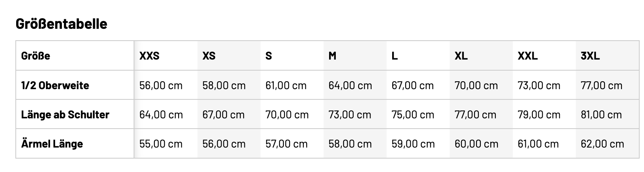Screen dimensions: 644x172
Task: Select the XL size column header
Action: (x=461, y=56)
